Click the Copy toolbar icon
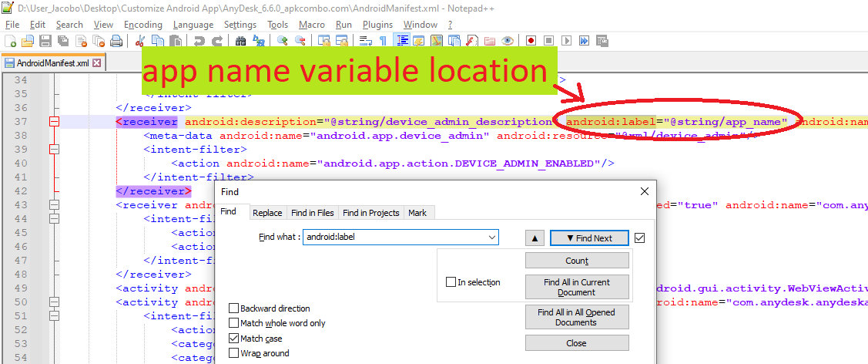 tap(158, 41)
